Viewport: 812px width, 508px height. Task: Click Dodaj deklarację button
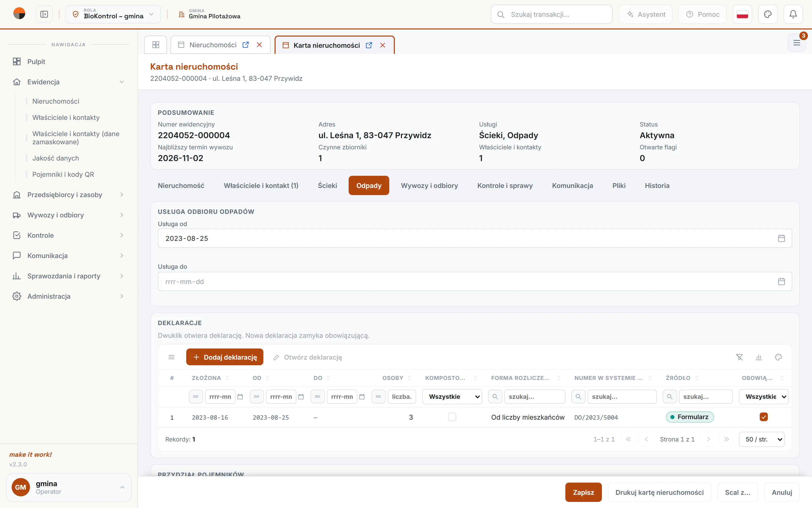click(225, 357)
